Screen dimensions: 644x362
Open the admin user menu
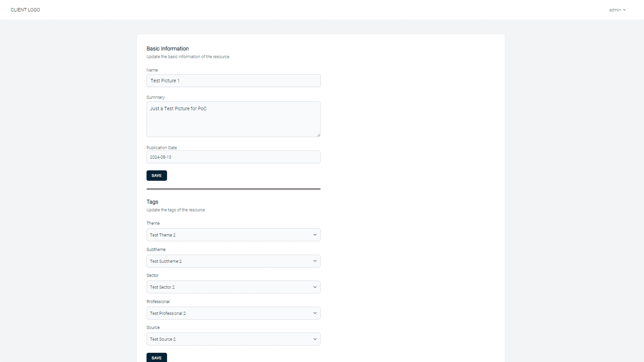tap(615, 10)
